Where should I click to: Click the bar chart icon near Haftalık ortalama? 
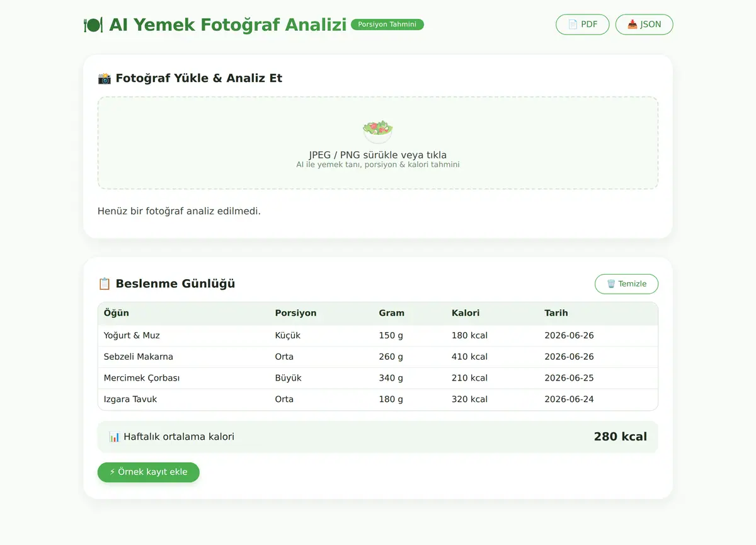coord(114,437)
